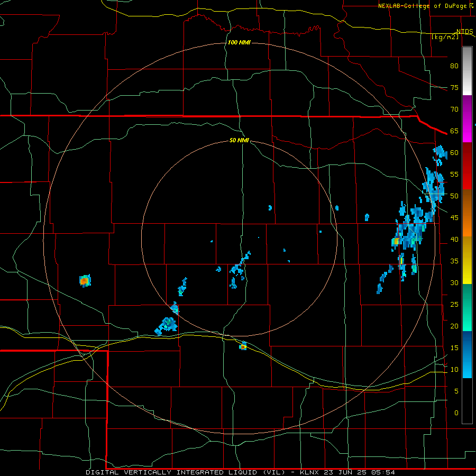476x476 pixels.
Task: Click the scale value 55
Action: (454, 174)
